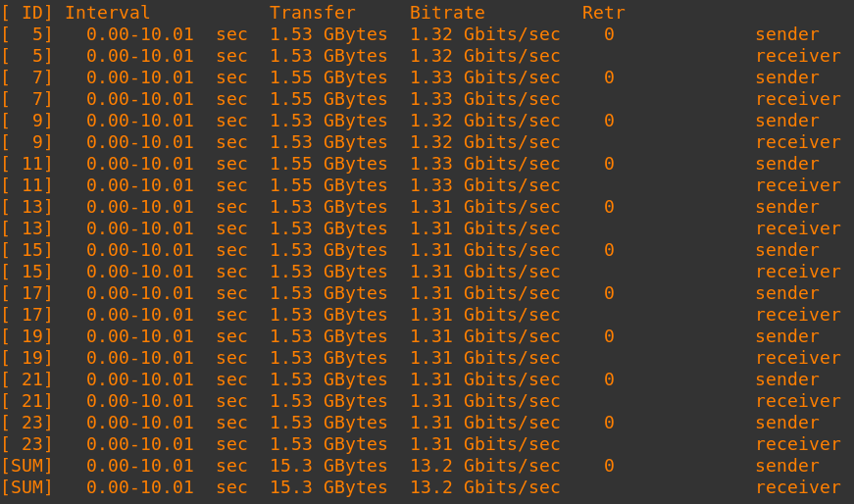Click "13.2 Gbits/sec" in SUM receiver row
The image size is (854, 504).
pos(484,487)
